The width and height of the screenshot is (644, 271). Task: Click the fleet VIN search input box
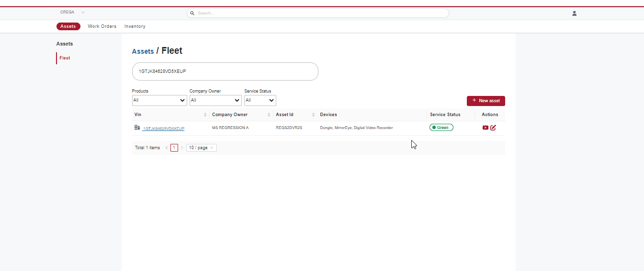(x=225, y=71)
